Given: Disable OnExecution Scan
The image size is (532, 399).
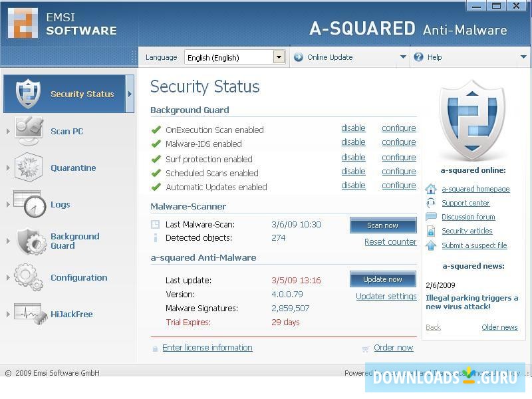Looking at the screenshot, I should point(353,128).
